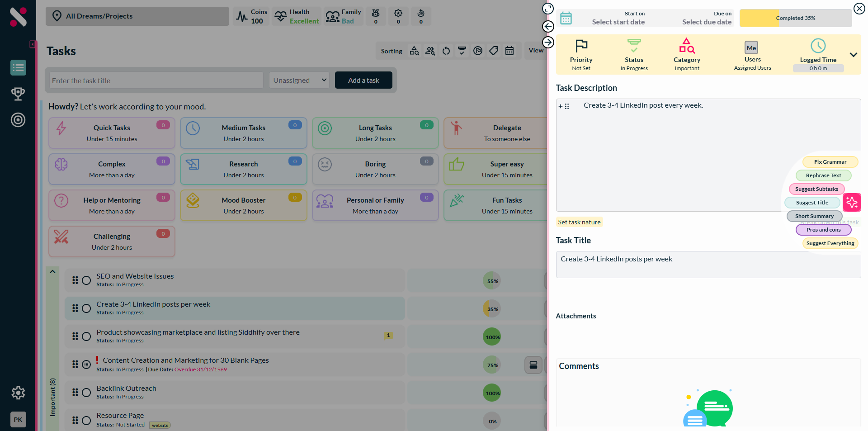Click the PK profile avatar
This screenshot has height=431, width=868.
18,420
